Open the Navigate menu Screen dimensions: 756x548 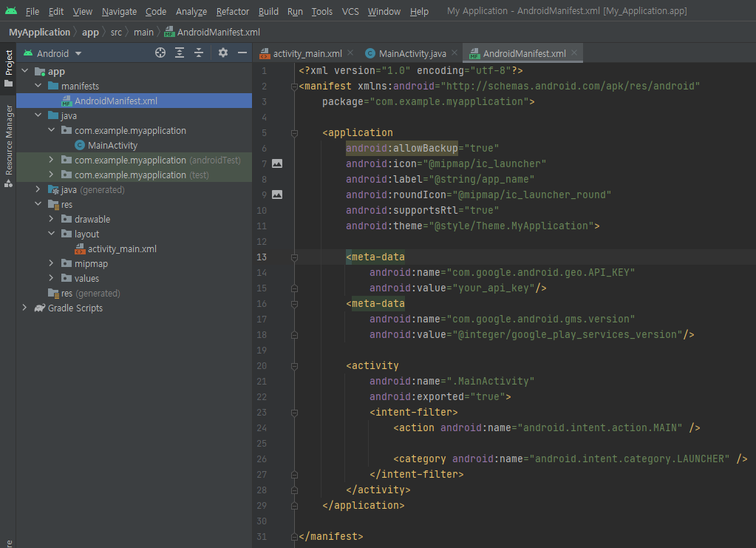[x=119, y=11]
